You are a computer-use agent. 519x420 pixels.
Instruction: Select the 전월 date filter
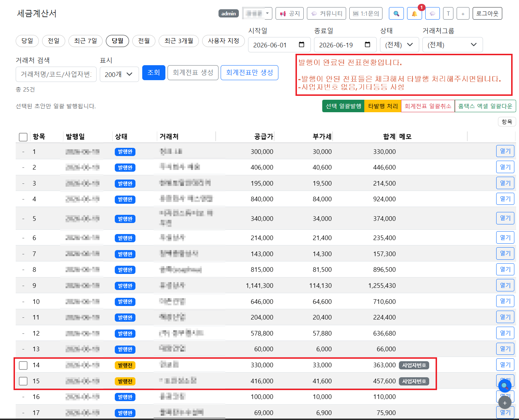point(144,41)
